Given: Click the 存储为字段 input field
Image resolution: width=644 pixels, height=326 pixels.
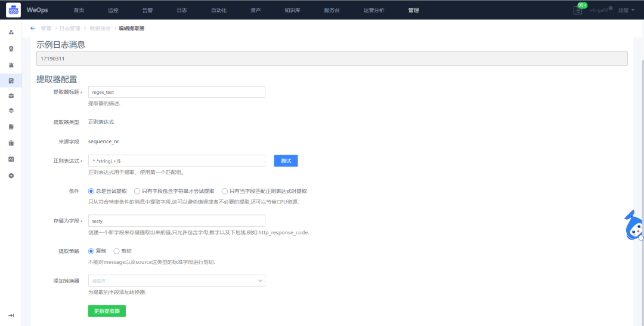Looking at the screenshot, I should tap(177, 221).
